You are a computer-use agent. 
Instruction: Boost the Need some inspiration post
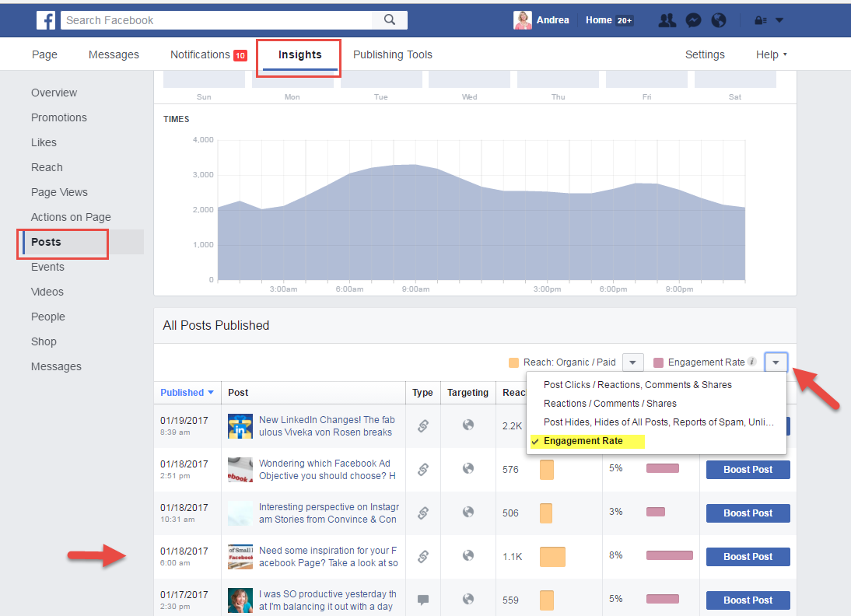[748, 556]
